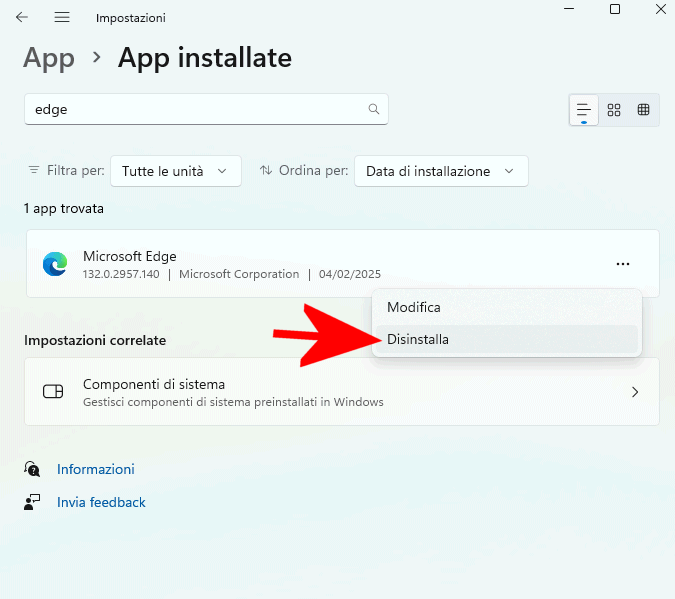Click the Componenti di sistema icon
The height and width of the screenshot is (599, 675).
(x=53, y=391)
